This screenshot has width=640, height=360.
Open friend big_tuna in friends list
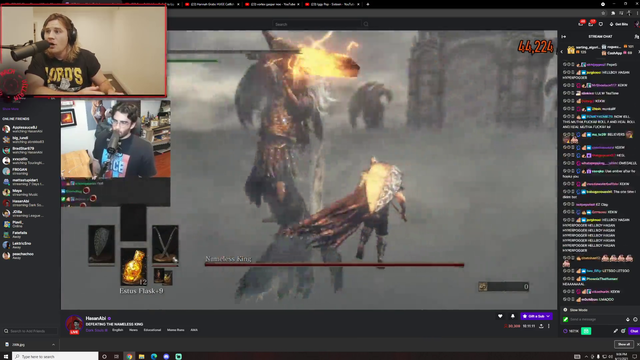pos(29,140)
